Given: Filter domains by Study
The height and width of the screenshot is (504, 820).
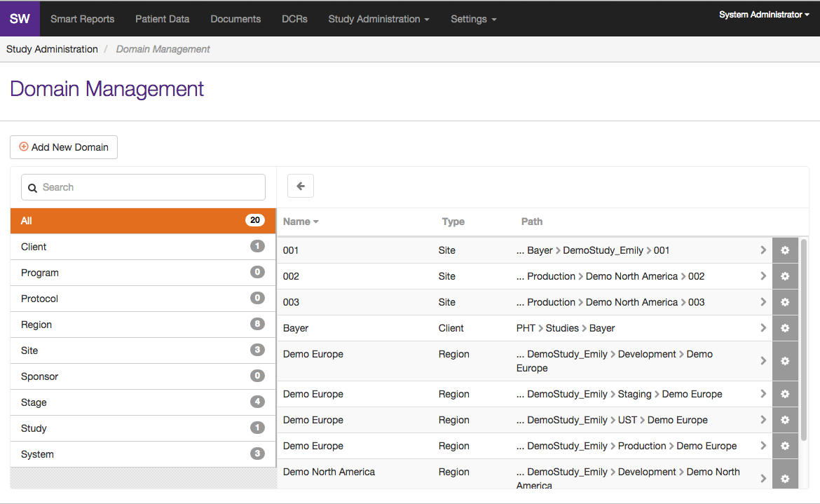Looking at the screenshot, I should [143, 428].
